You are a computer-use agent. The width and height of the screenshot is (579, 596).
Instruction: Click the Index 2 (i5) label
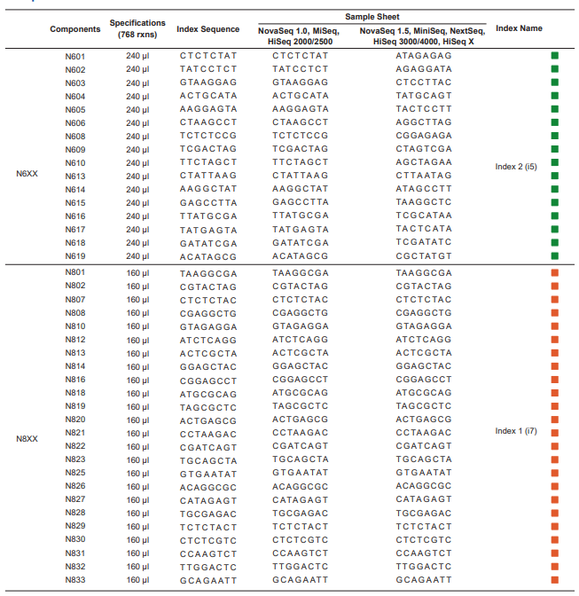(x=516, y=166)
